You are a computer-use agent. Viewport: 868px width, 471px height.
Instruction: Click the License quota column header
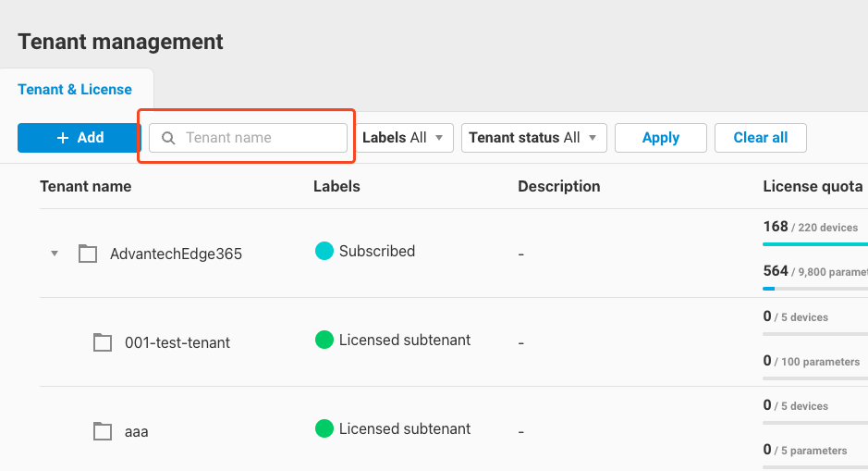coord(813,186)
